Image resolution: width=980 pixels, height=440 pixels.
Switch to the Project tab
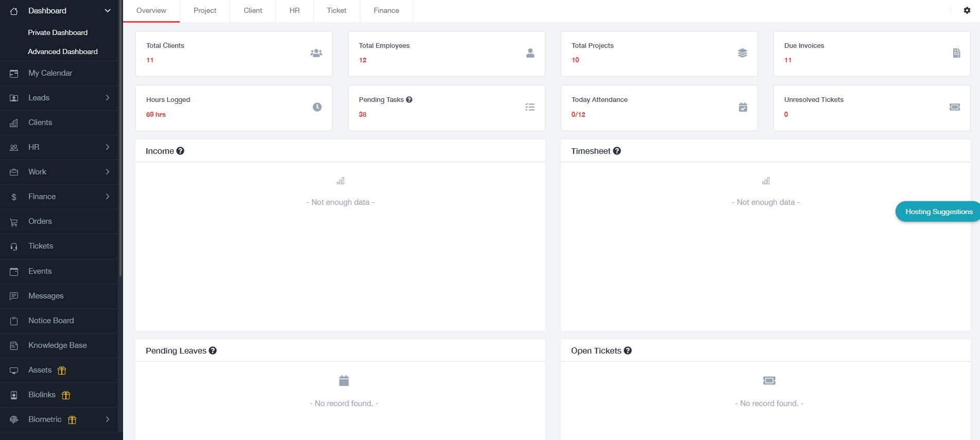pyautogui.click(x=204, y=11)
